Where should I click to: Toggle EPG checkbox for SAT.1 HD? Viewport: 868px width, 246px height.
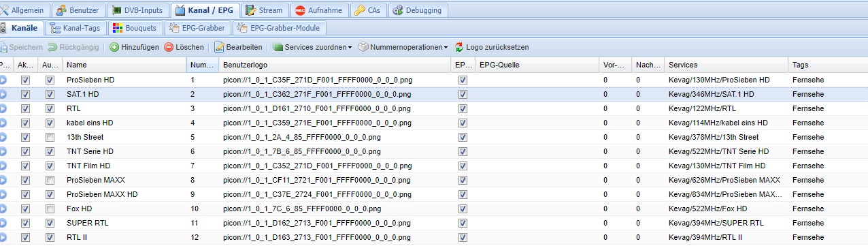pyautogui.click(x=463, y=94)
